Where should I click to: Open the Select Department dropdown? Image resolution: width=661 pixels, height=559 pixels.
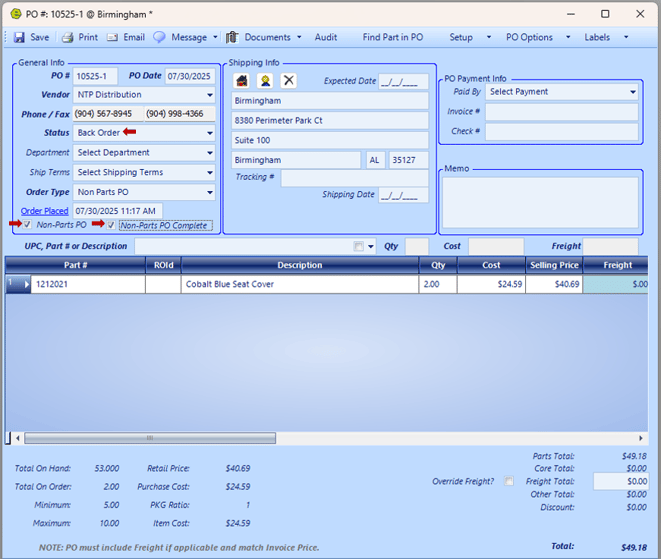(210, 153)
